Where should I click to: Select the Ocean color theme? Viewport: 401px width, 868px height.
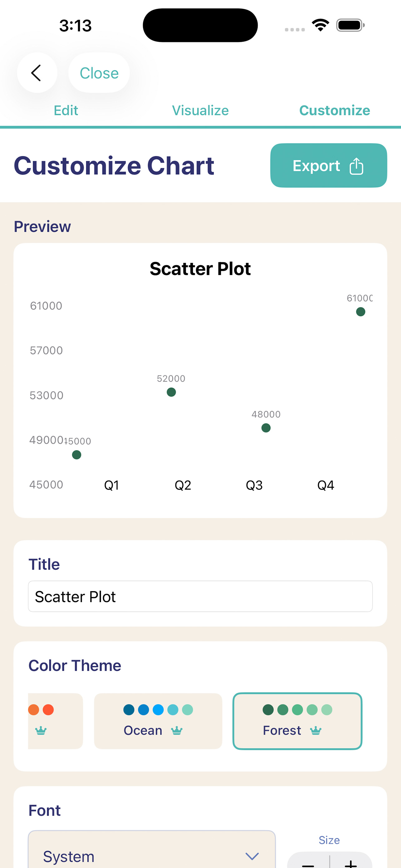click(x=158, y=721)
